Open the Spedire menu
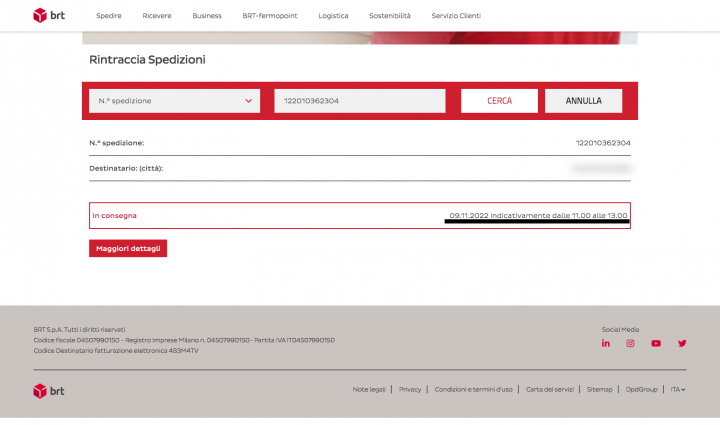This screenshot has width=720, height=425. pyautogui.click(x=109, y=16)
